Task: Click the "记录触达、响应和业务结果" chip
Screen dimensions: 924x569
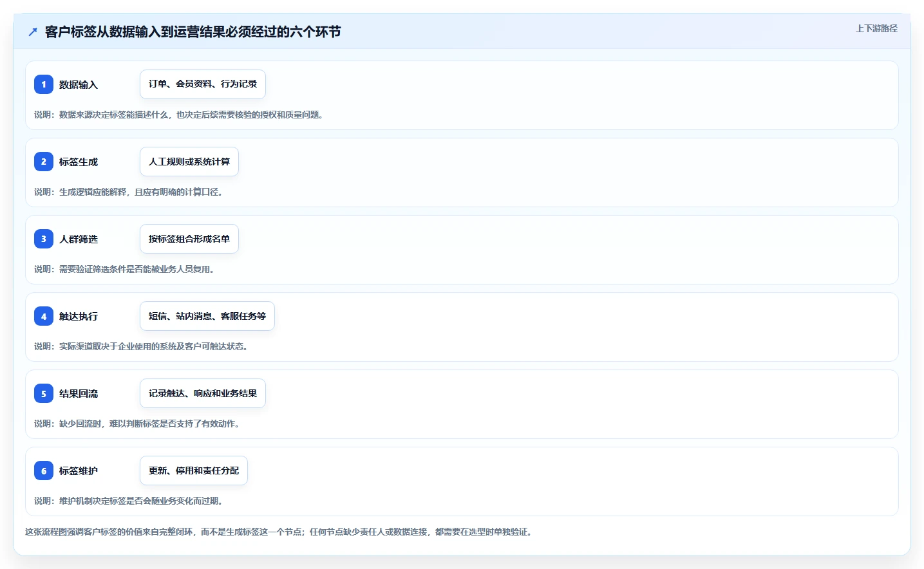Action: [x=203, y=393]
